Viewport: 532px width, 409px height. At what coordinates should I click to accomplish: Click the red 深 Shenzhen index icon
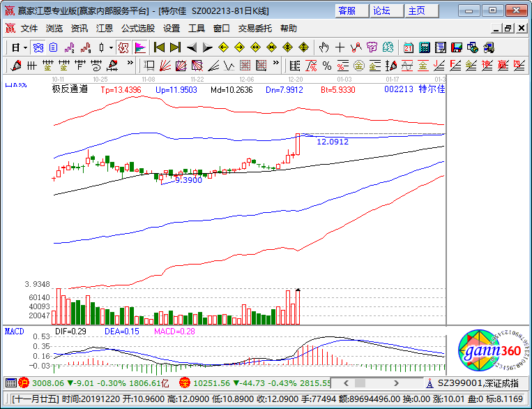tap(185, 383)
